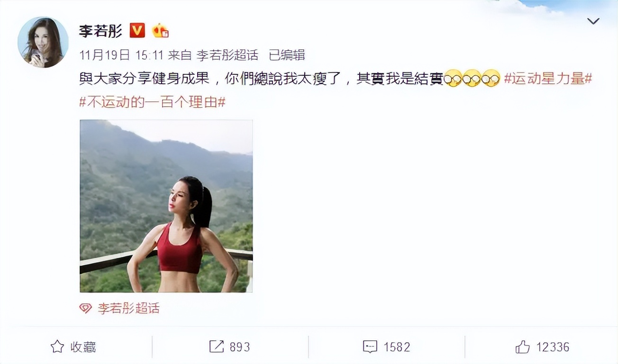
Task: Click the star favorite icon
Action: (x=57, y=346)
